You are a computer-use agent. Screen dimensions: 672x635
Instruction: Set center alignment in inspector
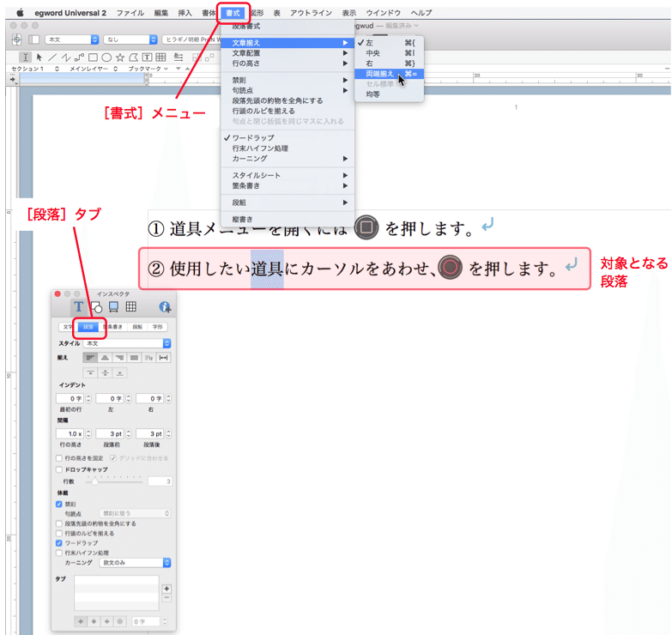click(105, 358)
